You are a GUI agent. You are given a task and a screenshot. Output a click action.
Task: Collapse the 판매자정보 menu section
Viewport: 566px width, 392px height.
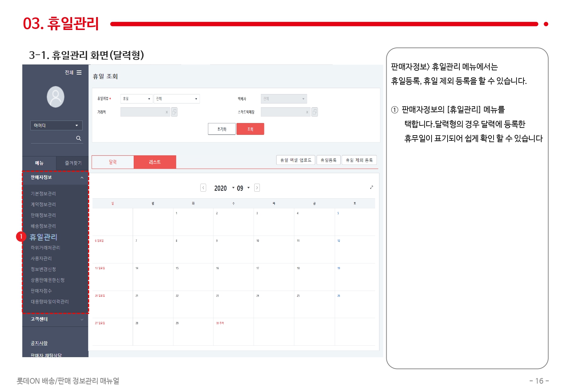pos(82,178)
